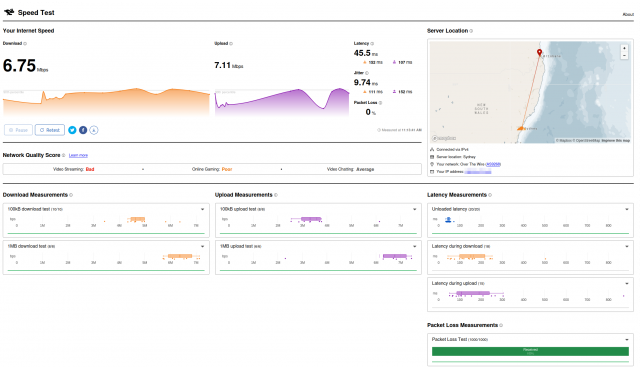640x367 pixels.
Task: Open the Network Quality Score info icon
Action: [x=63, y=155]
